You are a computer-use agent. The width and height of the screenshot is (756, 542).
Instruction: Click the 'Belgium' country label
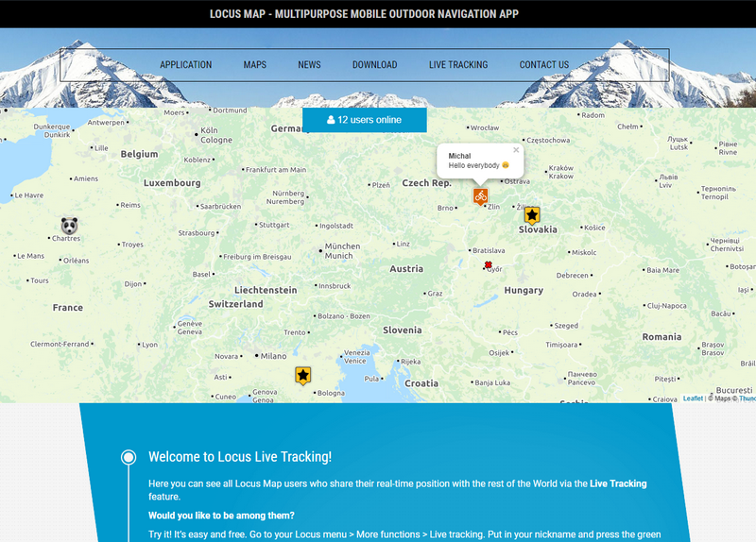(139, 154)
